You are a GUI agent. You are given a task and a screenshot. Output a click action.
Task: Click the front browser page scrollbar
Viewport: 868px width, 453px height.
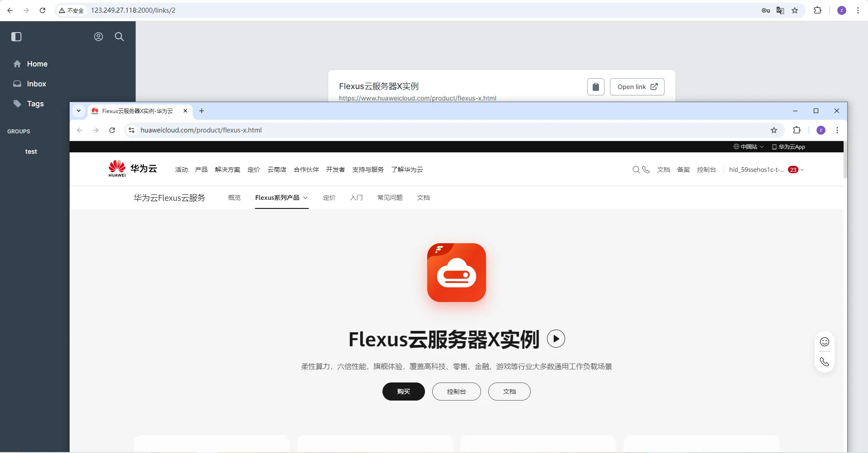[x=845, y=160]
